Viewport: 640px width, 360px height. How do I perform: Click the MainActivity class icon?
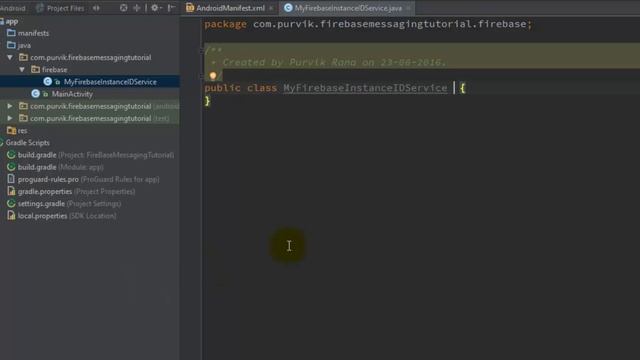pos(36,94)
